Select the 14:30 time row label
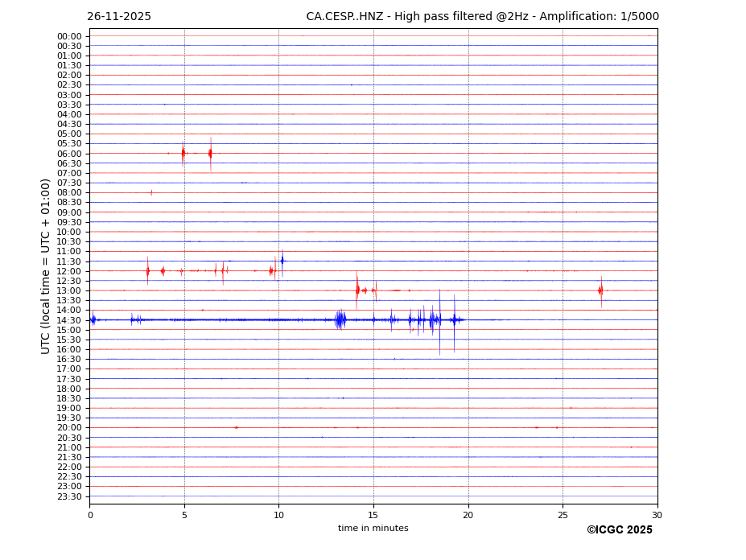 68,320
